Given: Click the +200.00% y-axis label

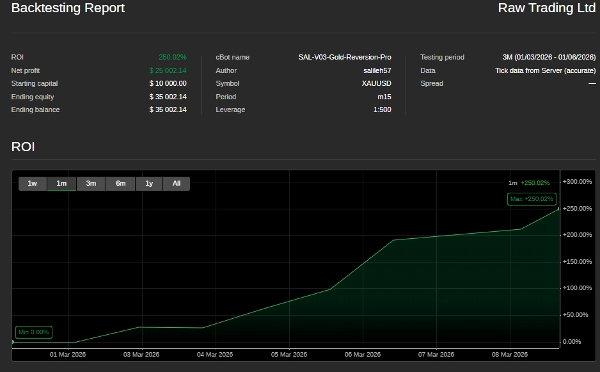Looking at the screenshot, I should pyautogui.click(x=577, y=235).
